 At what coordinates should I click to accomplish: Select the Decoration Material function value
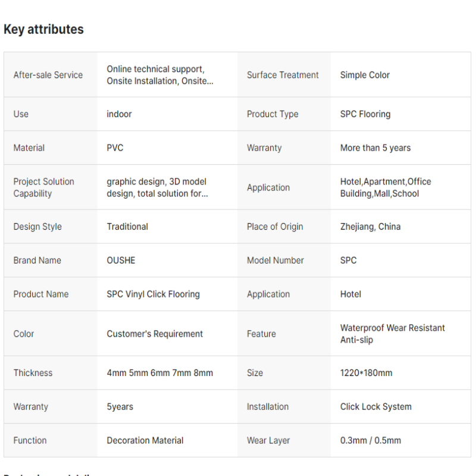pos(145,440)
